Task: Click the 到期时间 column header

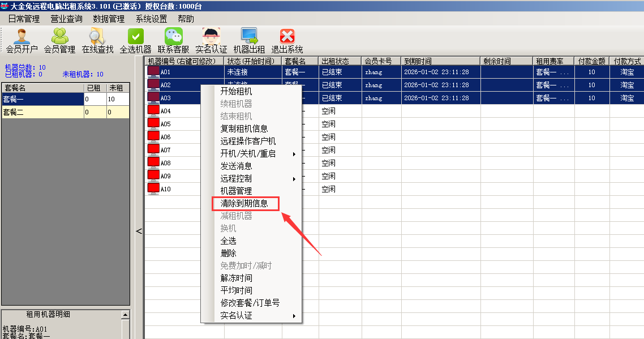Action: 418,61
